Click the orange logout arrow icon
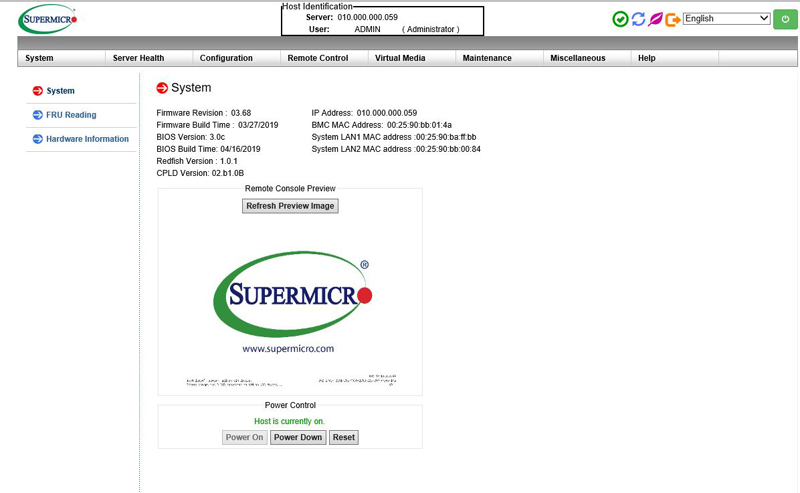 [x=673, y=19]
